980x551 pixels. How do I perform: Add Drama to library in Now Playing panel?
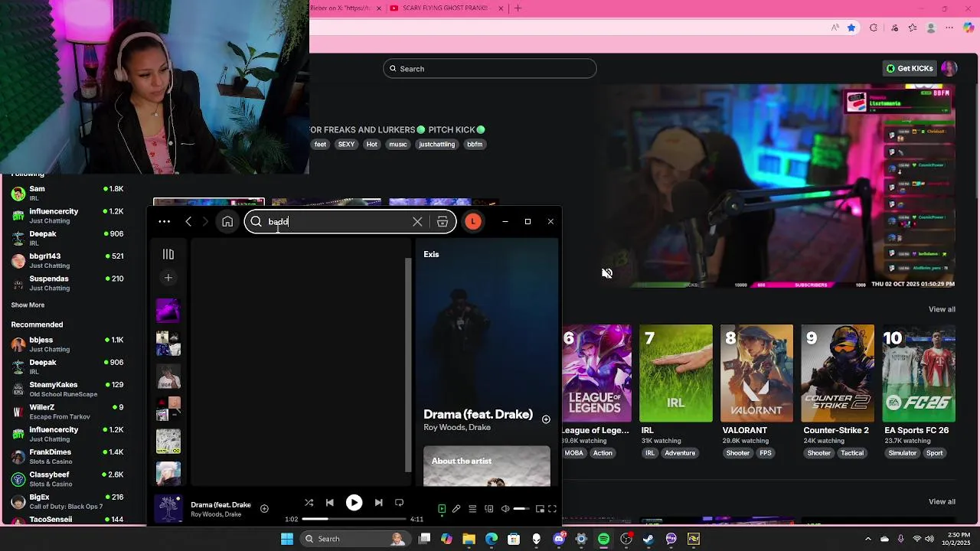[546, 419]
